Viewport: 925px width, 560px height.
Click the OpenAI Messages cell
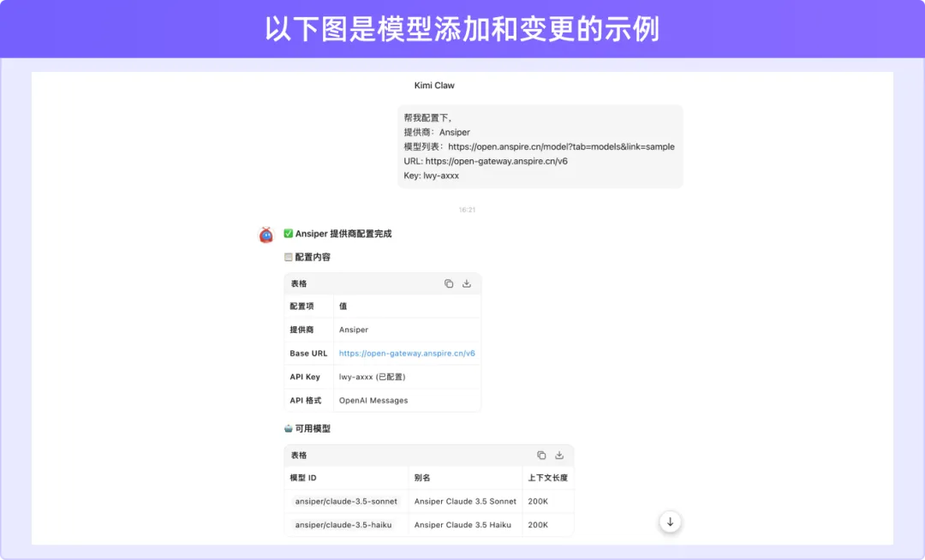[373, 400]
